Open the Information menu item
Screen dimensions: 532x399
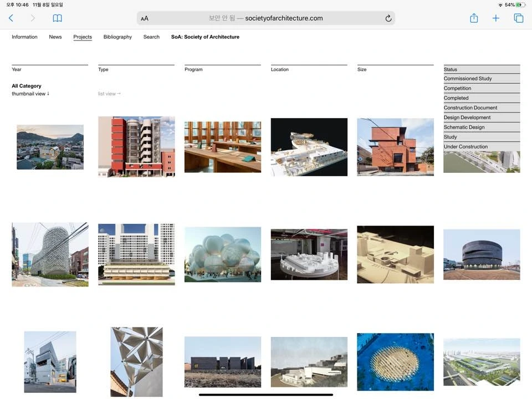24,37
